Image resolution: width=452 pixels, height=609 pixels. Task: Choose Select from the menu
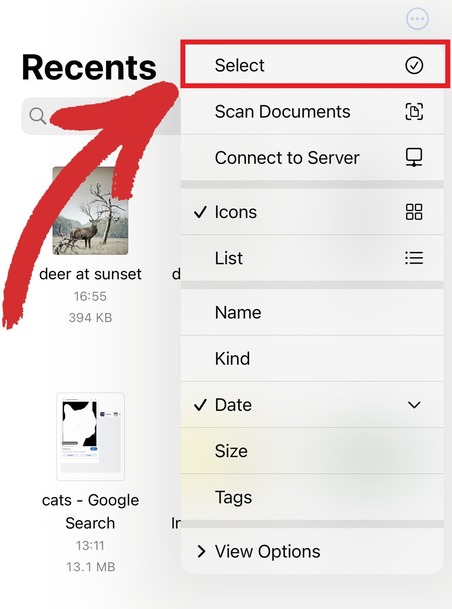(313, 65)
